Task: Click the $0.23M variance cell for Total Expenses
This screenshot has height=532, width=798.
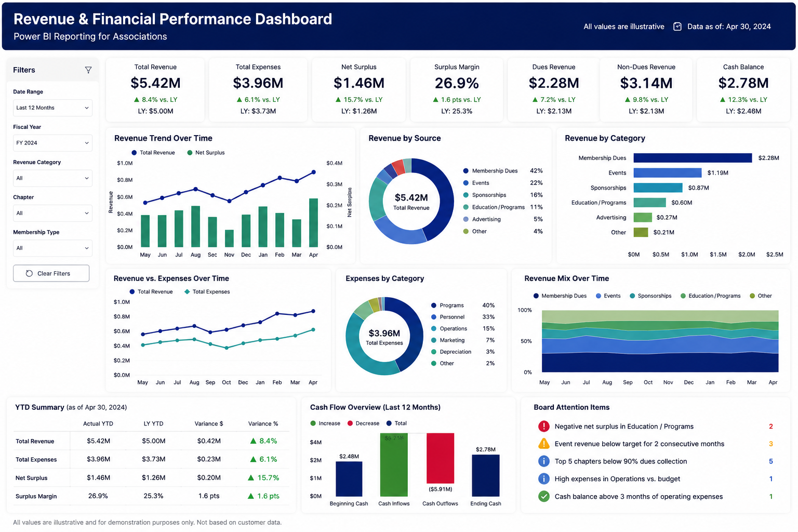Action: point(209,459)
